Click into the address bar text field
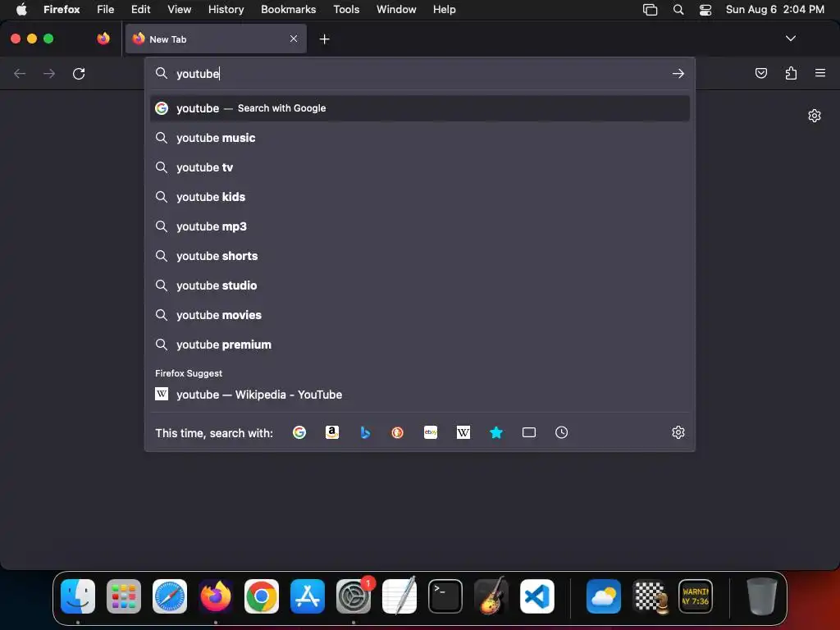The height and width of the screenshot is (630, 840). coord(421,73)
